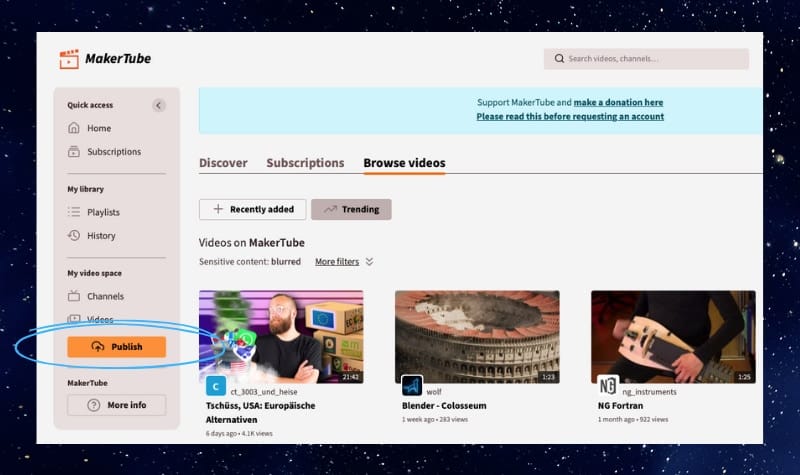
Task: Select the Trending filter
Action: 352,209
